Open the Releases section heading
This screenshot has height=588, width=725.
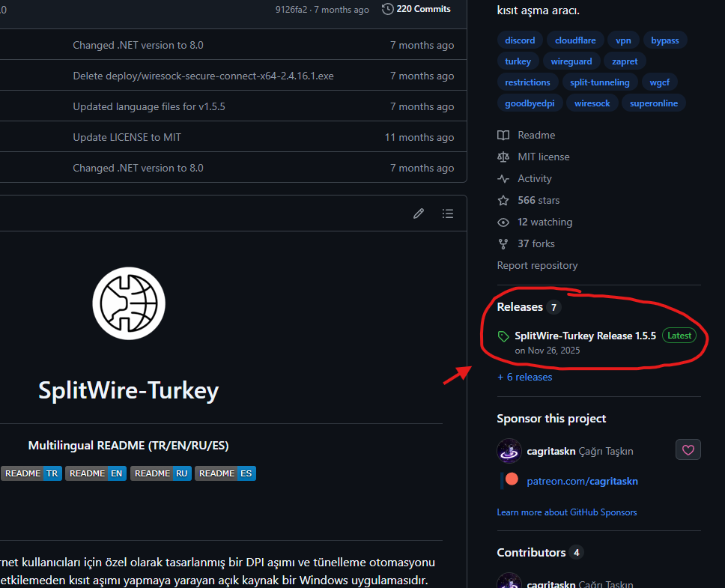(520, 307)
